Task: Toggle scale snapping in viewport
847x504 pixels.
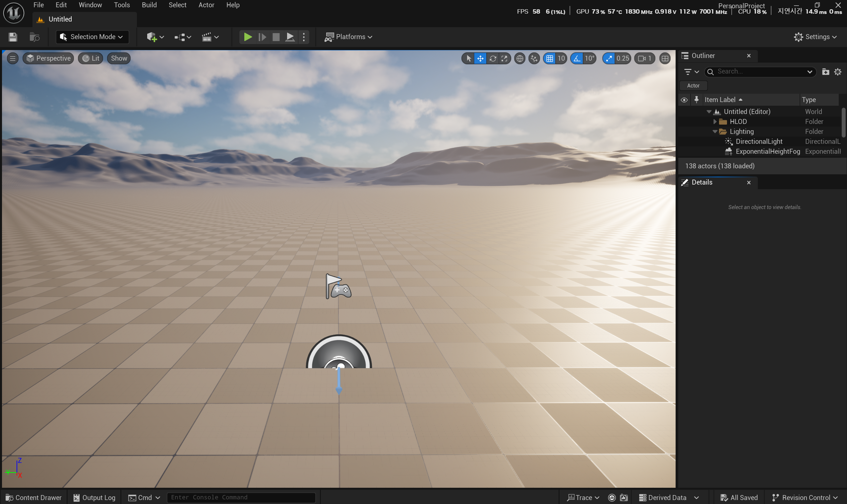Action: (609, 58)
